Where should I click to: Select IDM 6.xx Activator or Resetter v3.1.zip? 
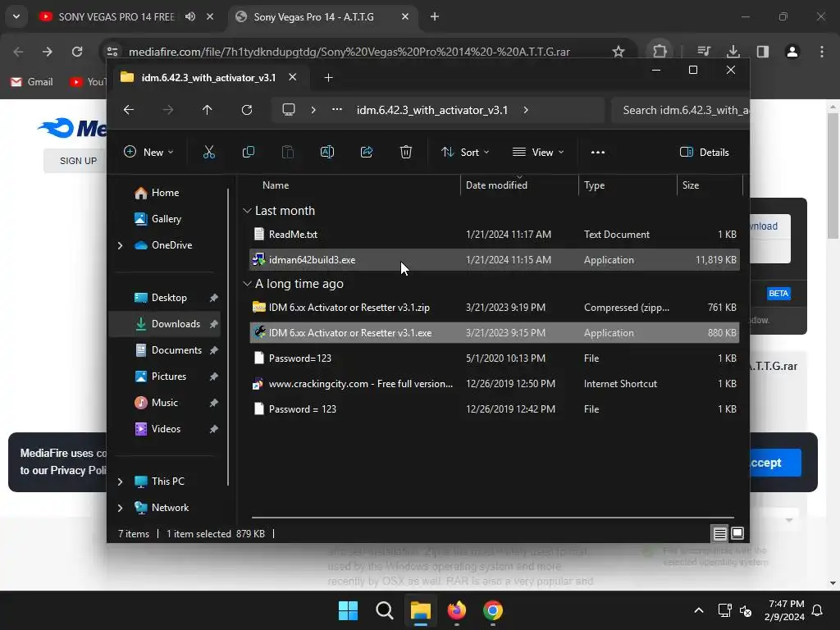tap(495, 308)
